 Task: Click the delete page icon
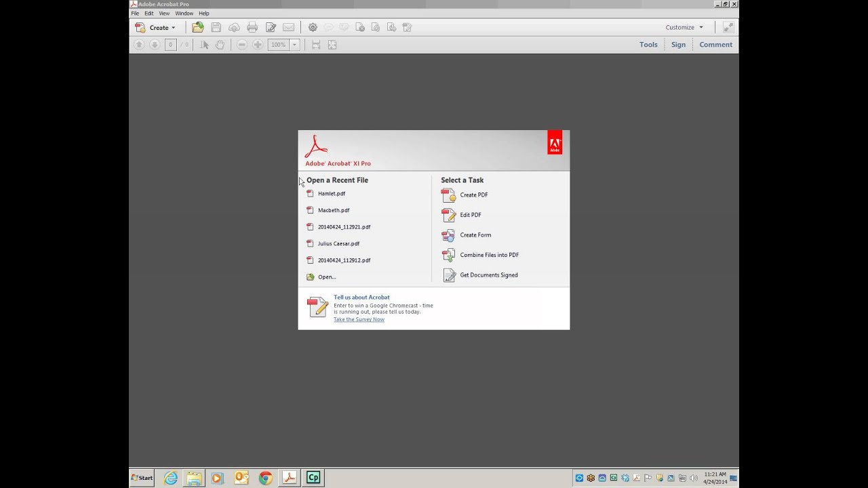coord(360,27)
